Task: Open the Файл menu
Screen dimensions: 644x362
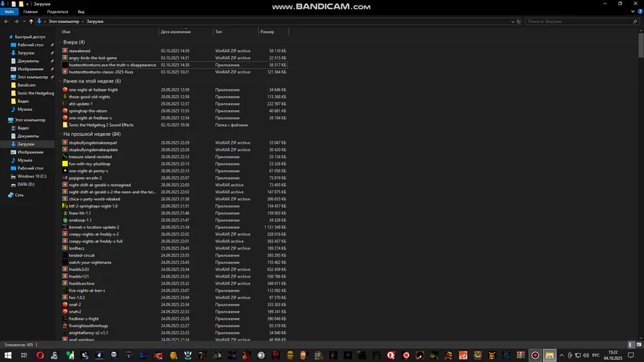Action: [x=9, y=11]
